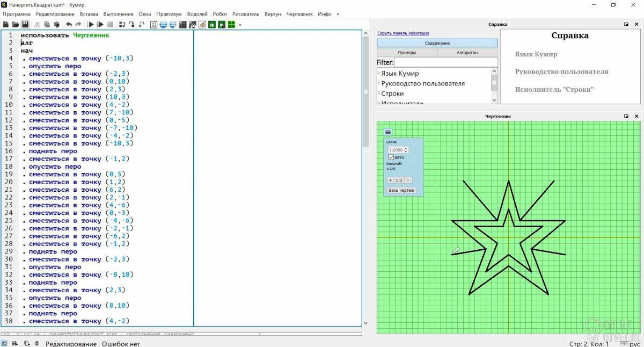Image resolution: width=644 pixels, height=347 pixels.
Task: Toggle console view in status bar
Action: 4,343
